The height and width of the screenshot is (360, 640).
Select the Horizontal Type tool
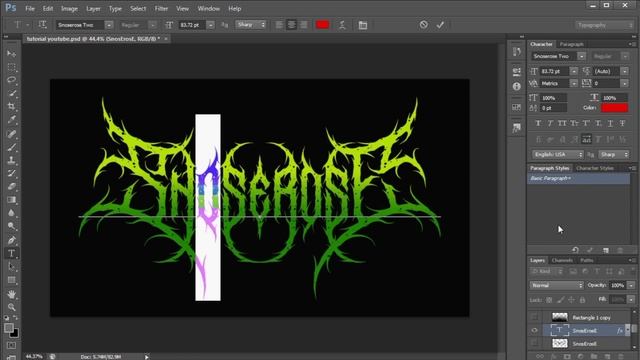coord(11,253)
